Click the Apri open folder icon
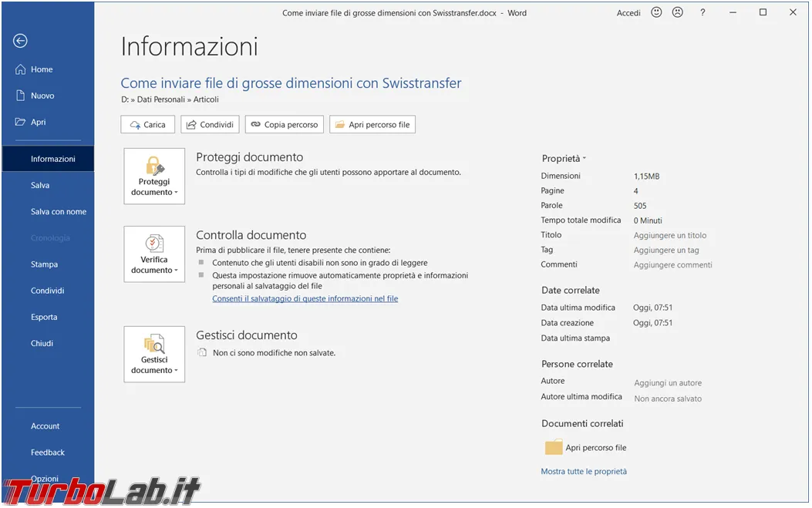The width and height of the screenshot is (812, 508). click(x=20, y=123)
